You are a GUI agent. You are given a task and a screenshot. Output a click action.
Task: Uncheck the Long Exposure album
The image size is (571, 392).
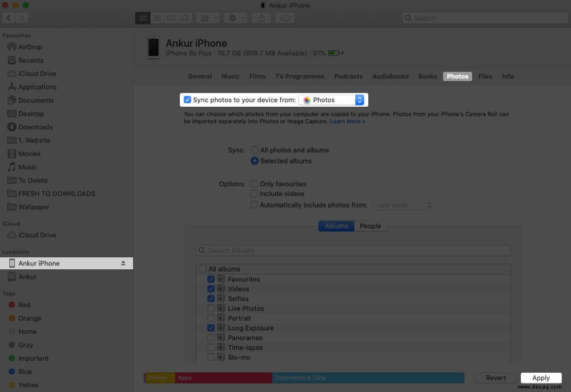211,328
